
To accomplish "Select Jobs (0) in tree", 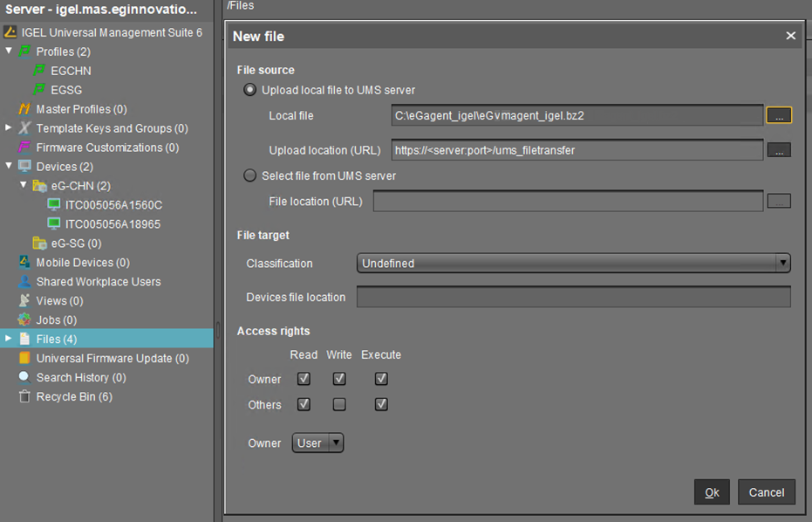I will point(57,320).
